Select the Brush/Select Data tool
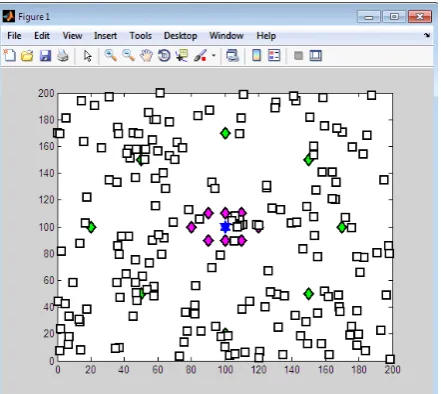The height and width of the screenshot is (394, 441). tap(200, 56)
